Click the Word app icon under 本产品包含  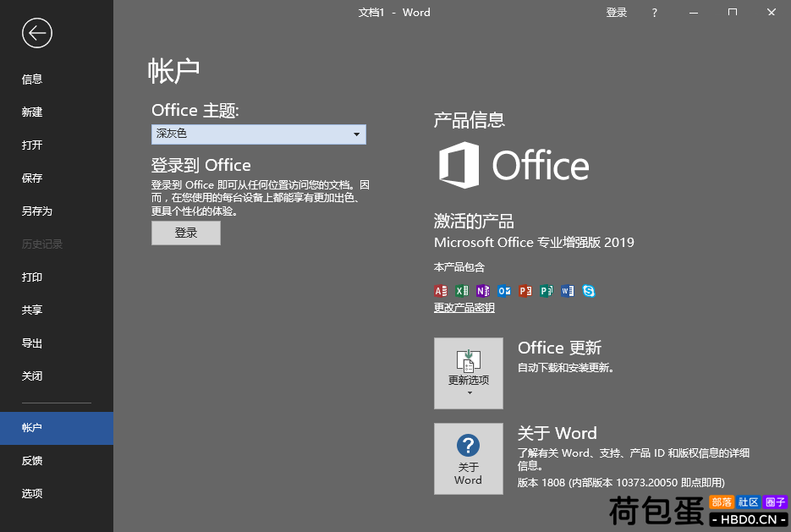[x=568, y=291]
